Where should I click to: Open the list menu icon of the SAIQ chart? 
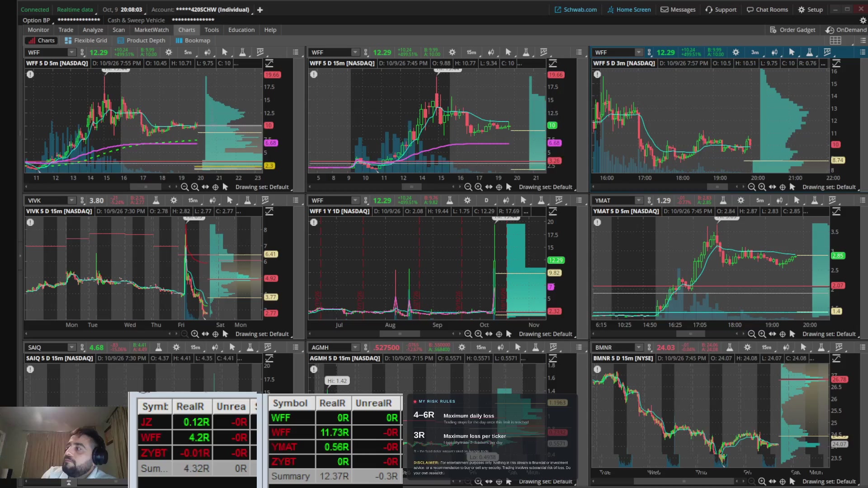296,347
